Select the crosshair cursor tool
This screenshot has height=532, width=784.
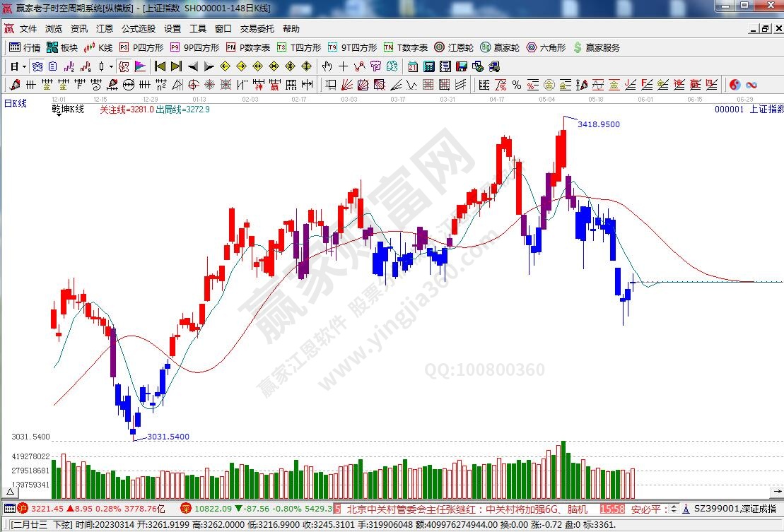pos(343,66)
